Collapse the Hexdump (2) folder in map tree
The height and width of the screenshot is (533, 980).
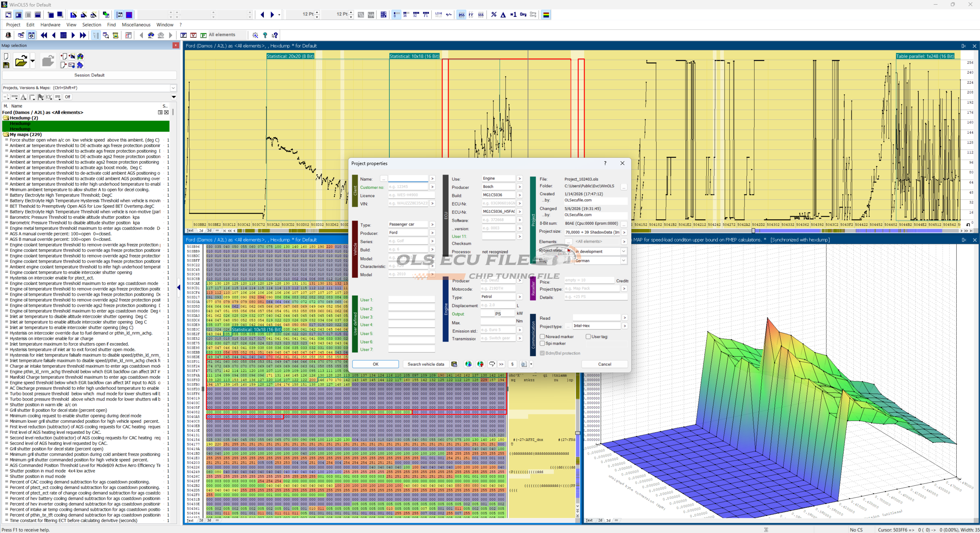pos(6,118)
